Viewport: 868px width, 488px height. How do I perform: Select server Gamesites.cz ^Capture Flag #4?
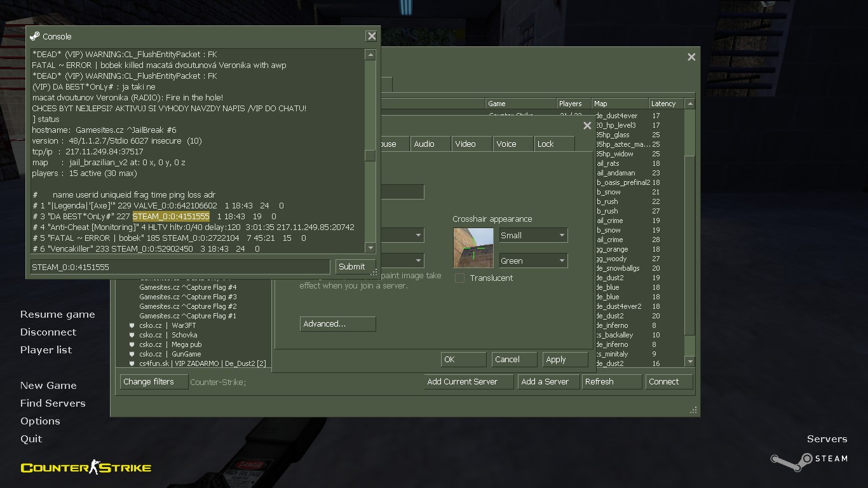188,287
